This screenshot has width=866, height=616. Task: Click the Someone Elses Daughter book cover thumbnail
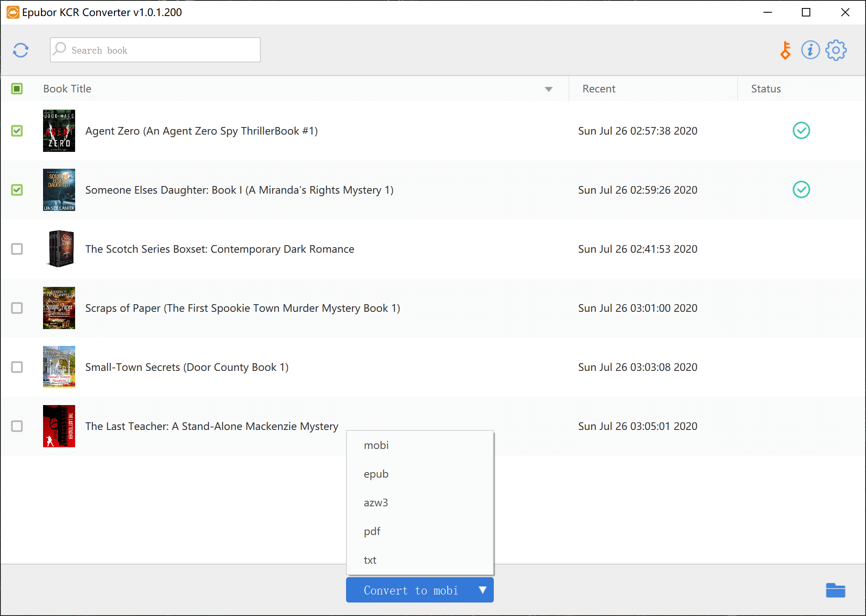[x=59, y=190]
